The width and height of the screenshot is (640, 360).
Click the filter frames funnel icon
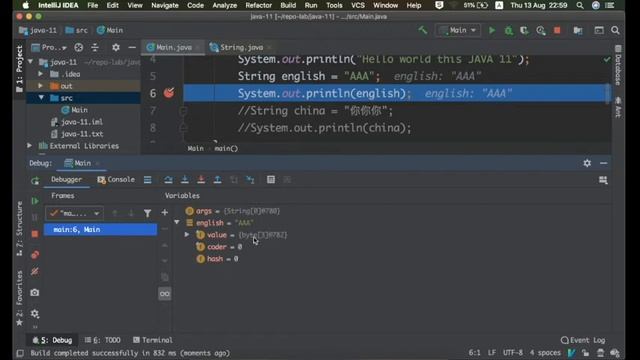pyautogui.click(x=147, y=213)
